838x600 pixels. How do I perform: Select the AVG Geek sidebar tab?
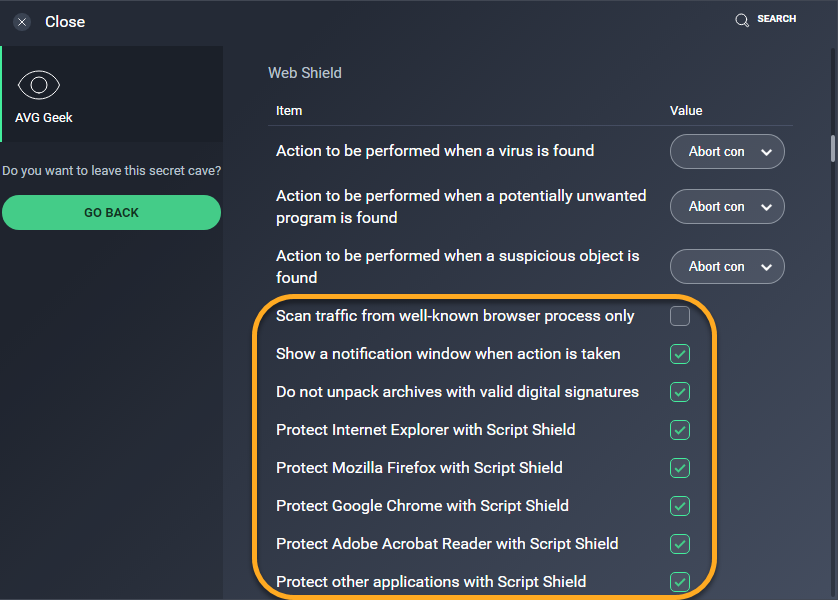(x=112, y=94)
